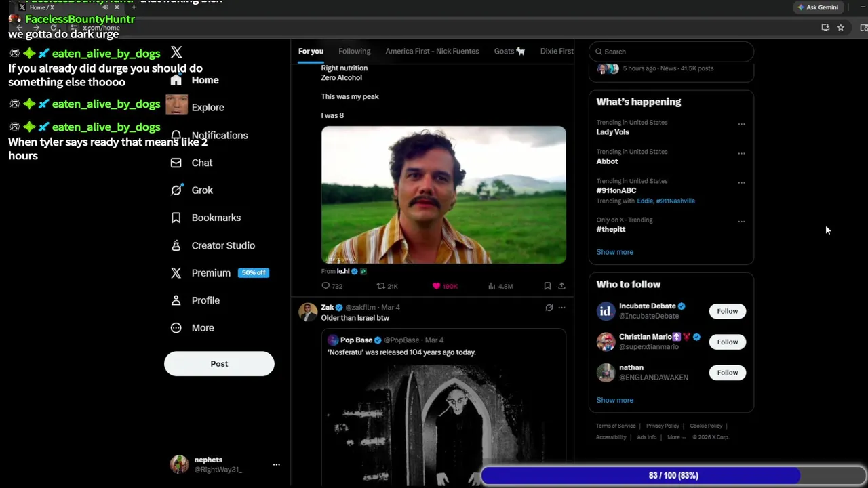Toggle bookmark on the video post
868x488 pixels.
click(x=547, y=286)
